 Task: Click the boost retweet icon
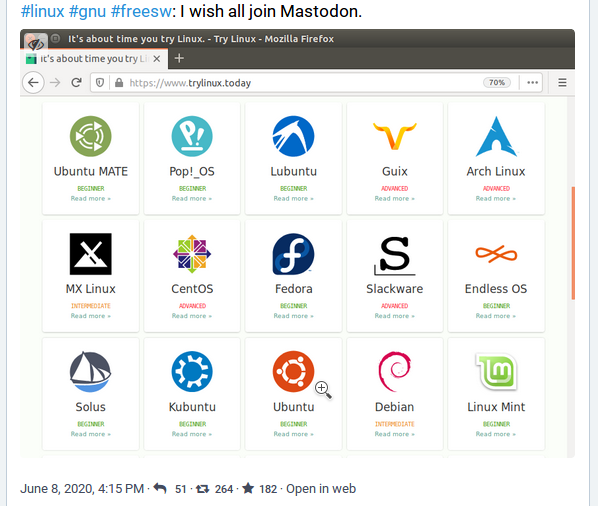[203, 488]
